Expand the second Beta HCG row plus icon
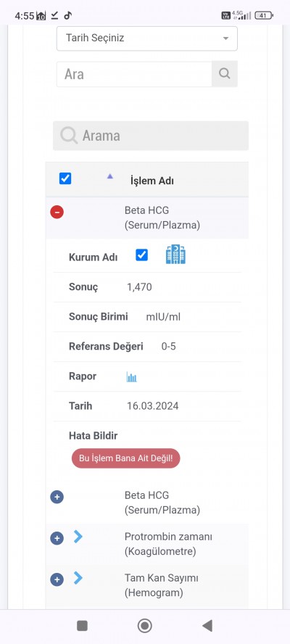This screenshot has height=644, width=290. point(57,497)
